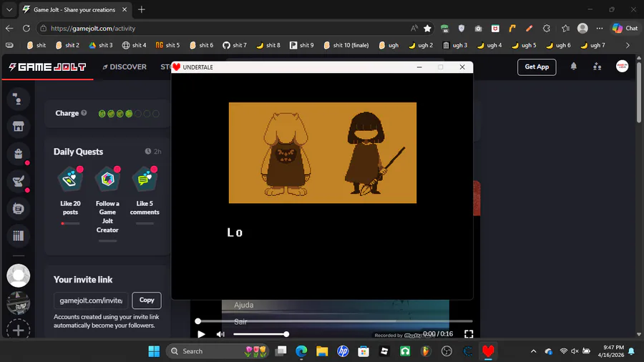Switch to Undertale heart taskbar icon
Screen dimensions: 644x362
click(488, 351)
